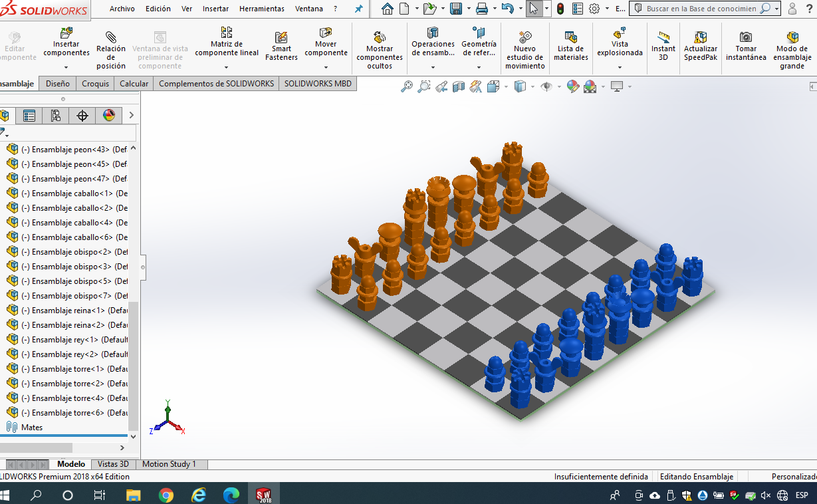Click Actualizar SpeedPak
The image size is (817, 504).
[x=701, y=46]
